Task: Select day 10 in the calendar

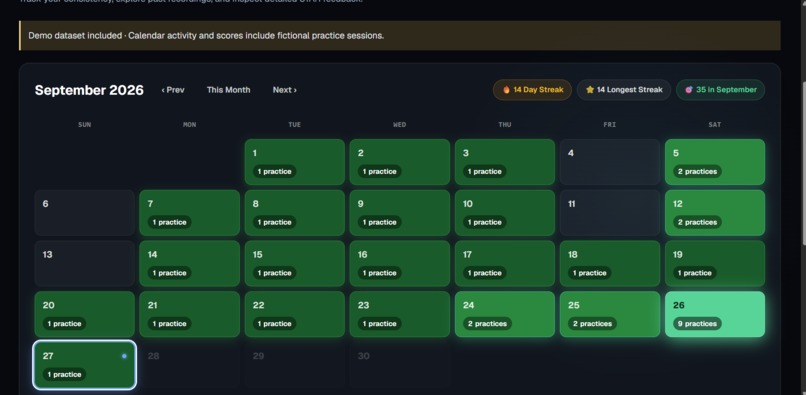Action: pyautogui.click(x=505, y=213)
